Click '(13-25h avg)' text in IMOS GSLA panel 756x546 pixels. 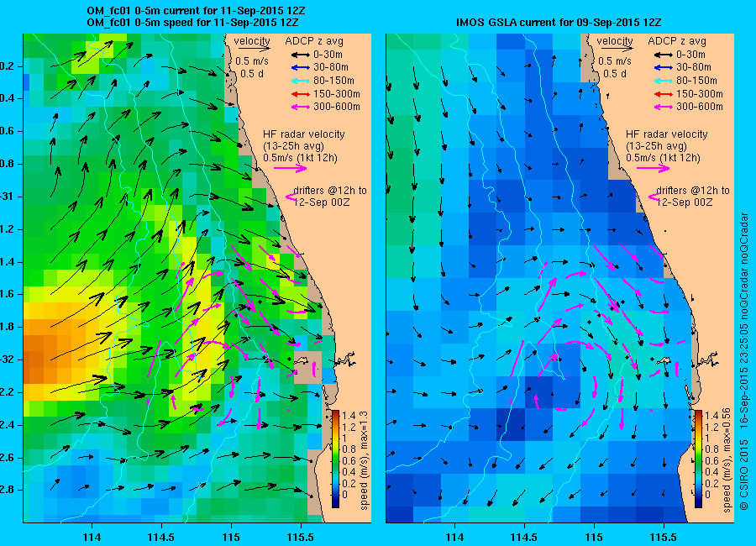(657, 146)
